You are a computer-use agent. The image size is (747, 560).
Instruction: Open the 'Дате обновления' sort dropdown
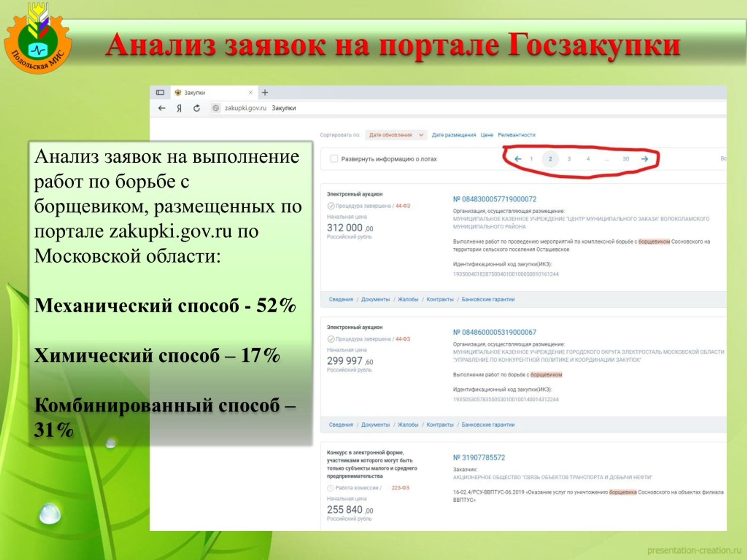(396, 135)
